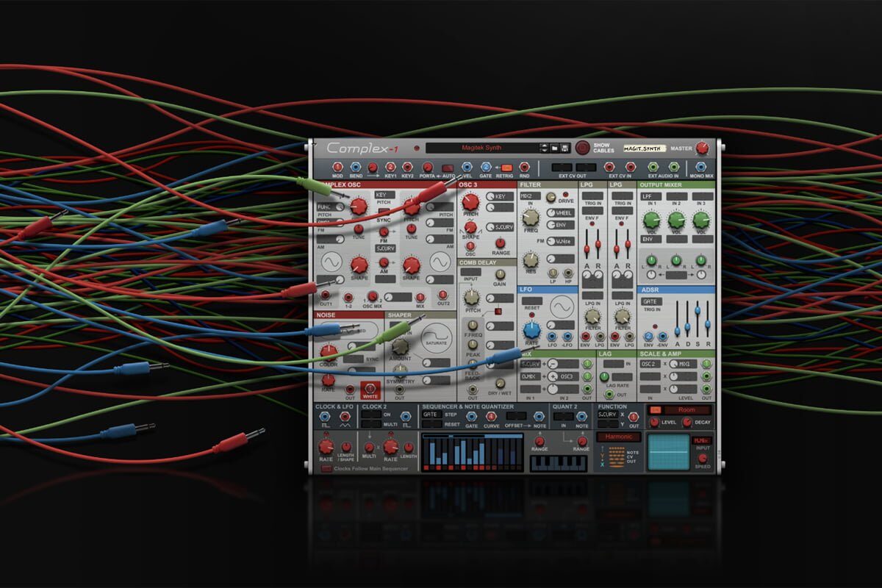
Task: Click the blue LFO RATE knob
Action: click(x=531, y=329)
